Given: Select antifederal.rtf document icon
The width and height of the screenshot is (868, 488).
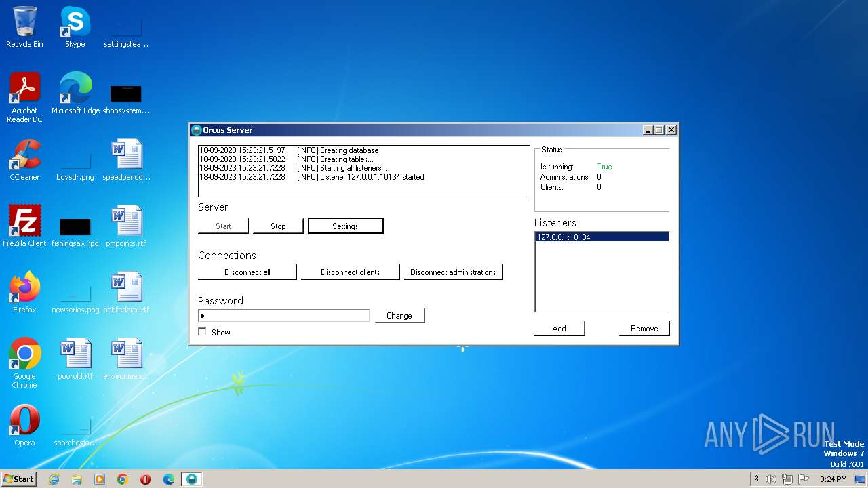Looking at the screenshot, I should [x=126, y=293].
